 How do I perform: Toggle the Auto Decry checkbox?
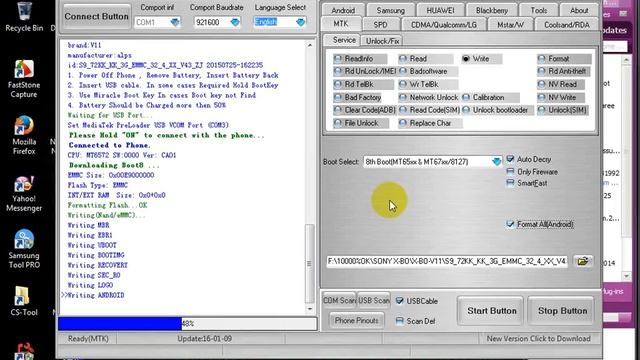[510, 159]
